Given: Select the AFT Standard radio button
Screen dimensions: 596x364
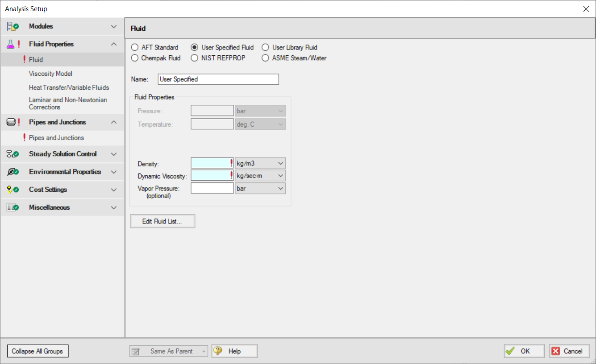Looking at the screenshot, I should tap(135, 47).
